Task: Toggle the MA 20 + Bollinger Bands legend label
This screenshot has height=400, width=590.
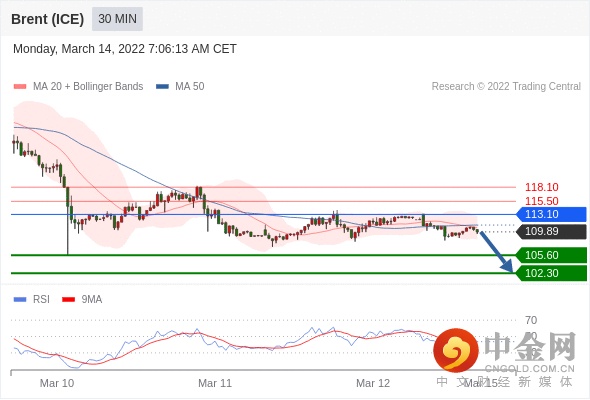Action: coord(88,87)
